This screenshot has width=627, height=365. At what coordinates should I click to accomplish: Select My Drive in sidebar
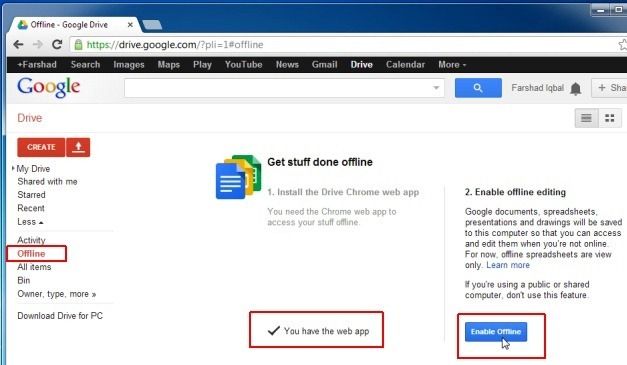tap(33, 169)
